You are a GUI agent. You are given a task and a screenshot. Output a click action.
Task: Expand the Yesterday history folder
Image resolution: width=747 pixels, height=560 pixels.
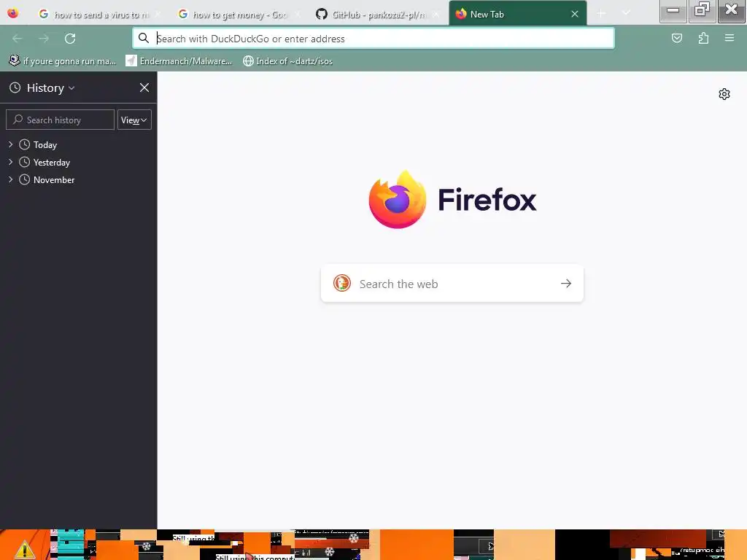pyautogui.click(x=10, y=162)
